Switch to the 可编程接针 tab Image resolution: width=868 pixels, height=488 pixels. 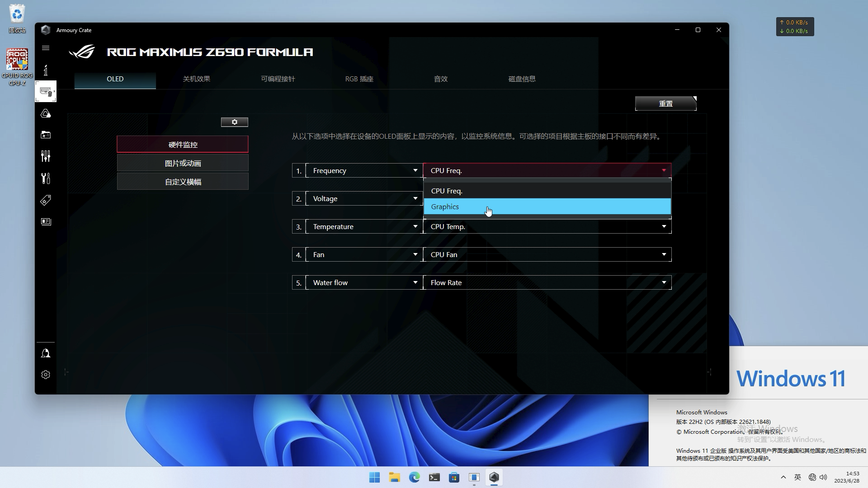[x=278, y=79]
